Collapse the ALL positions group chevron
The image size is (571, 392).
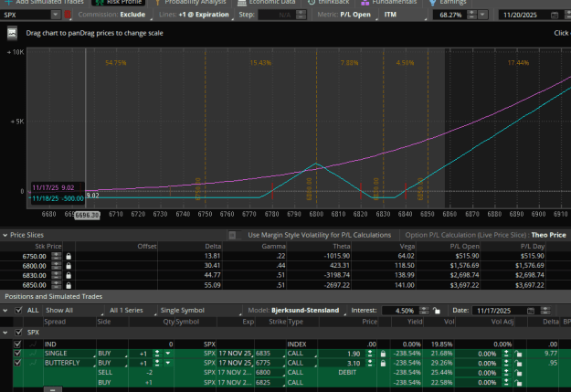coord(5,311)
